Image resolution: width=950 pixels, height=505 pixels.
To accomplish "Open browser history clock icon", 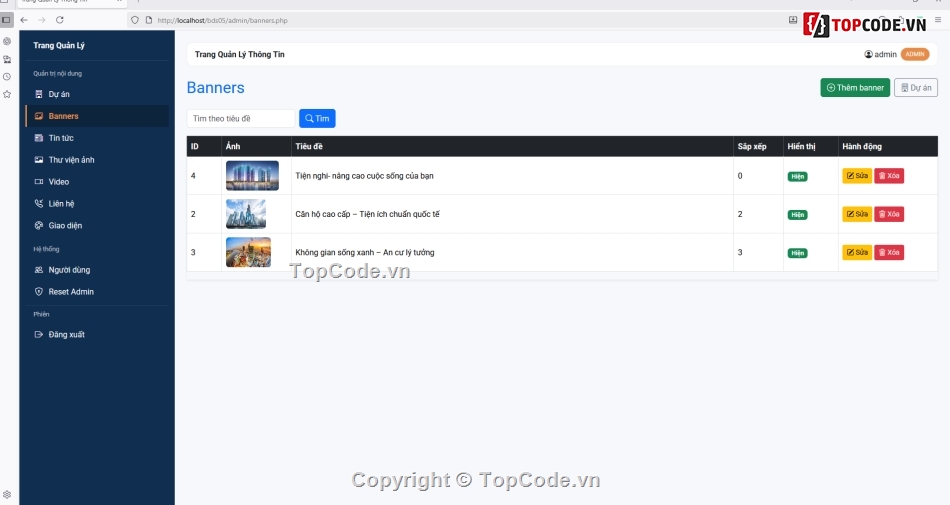I will coord(7,76).
